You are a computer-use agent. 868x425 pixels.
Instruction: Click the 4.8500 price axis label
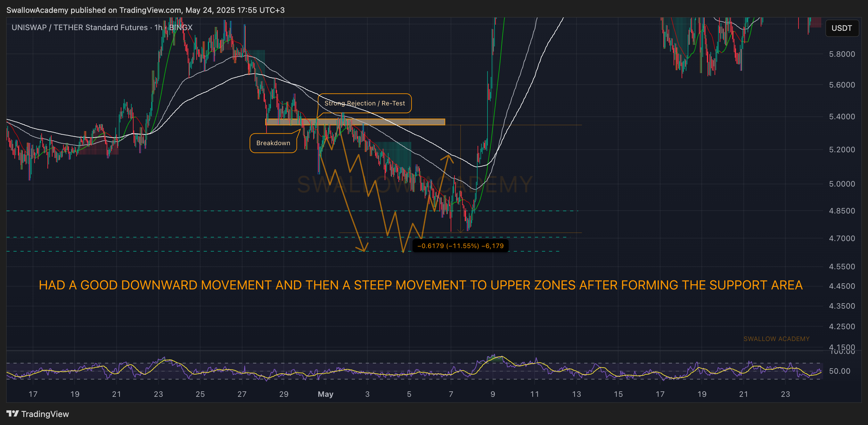(x=842, y=211)
